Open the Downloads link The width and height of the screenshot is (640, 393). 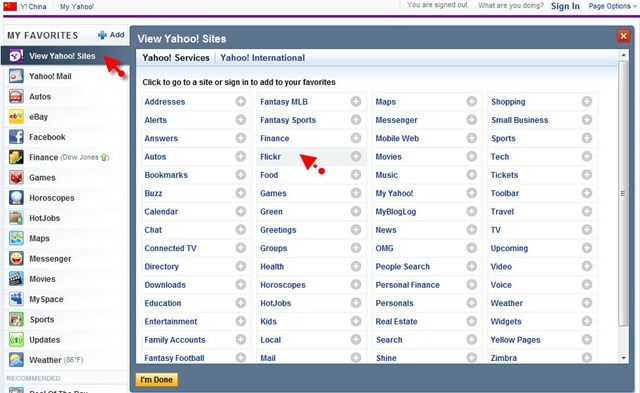point(165,285)
